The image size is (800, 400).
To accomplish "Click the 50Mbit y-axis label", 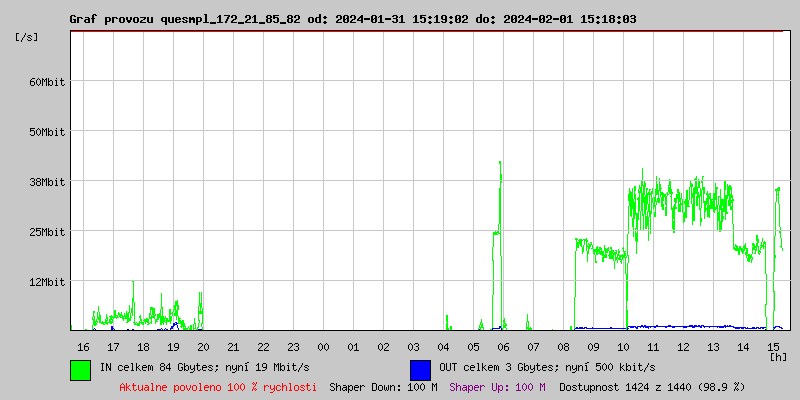I will point(46,132).
